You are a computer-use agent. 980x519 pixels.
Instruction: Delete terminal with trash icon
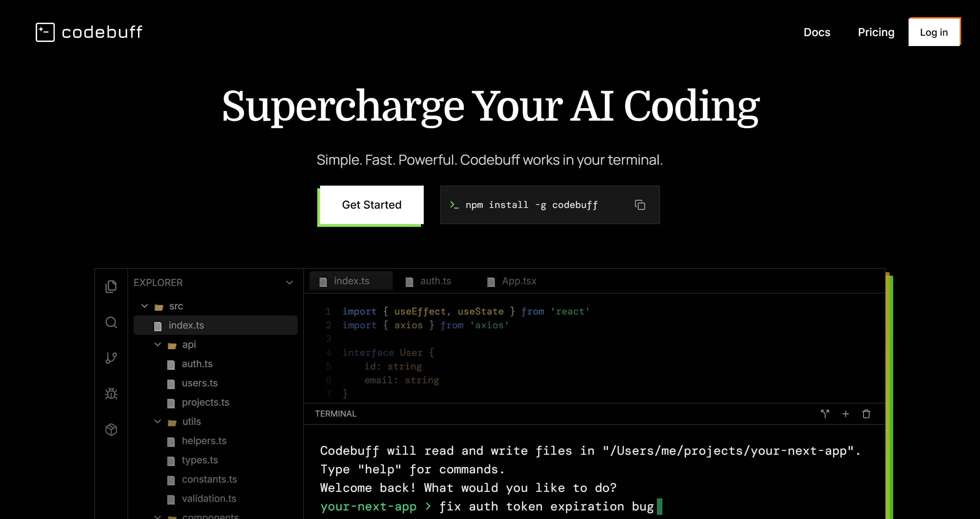(x=866, y=414)
